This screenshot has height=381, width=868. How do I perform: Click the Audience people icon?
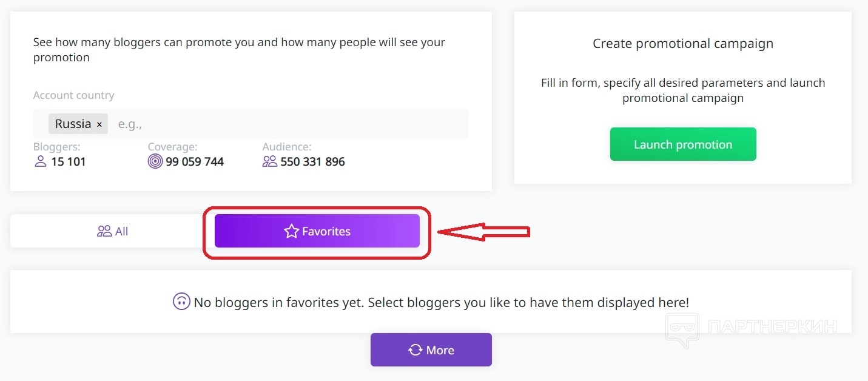tap(270, 162)
